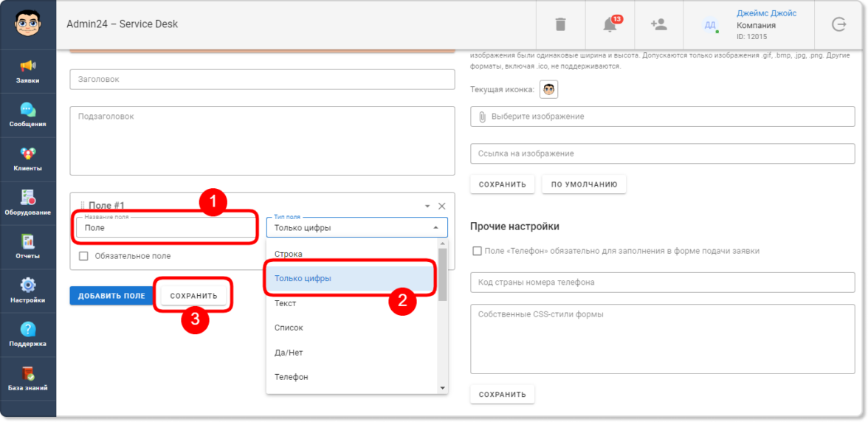Click the dropdown list scrollbar down arrow
Viewport: 868px width, 422px height.
tap(443, 387)
